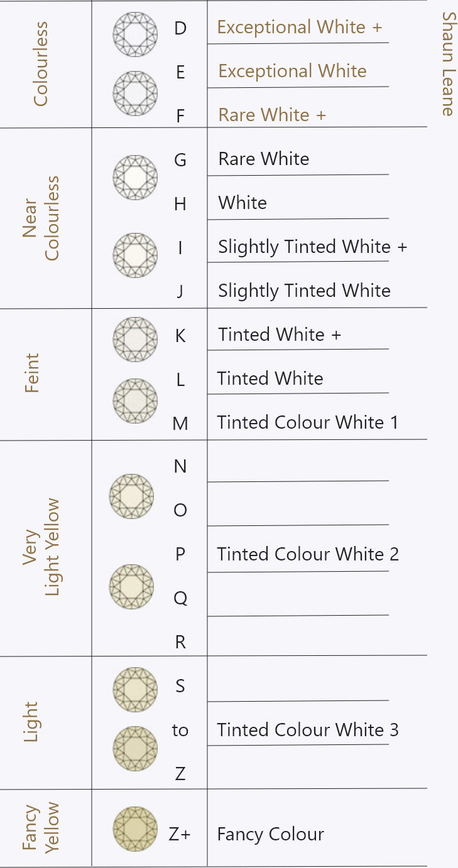This screenshot has width=458, height=868.
Task: Select the diamond between grades N and O
Action: tap(131, 496)
